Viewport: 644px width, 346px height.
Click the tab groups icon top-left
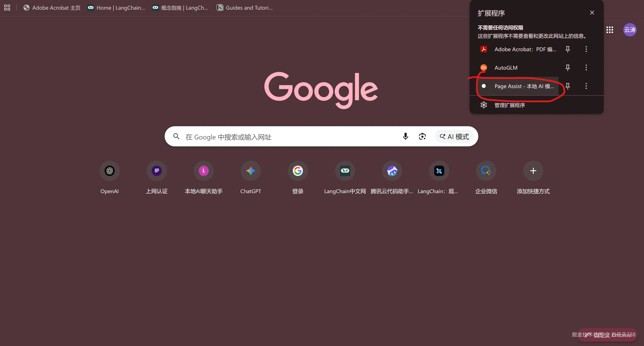7,8
